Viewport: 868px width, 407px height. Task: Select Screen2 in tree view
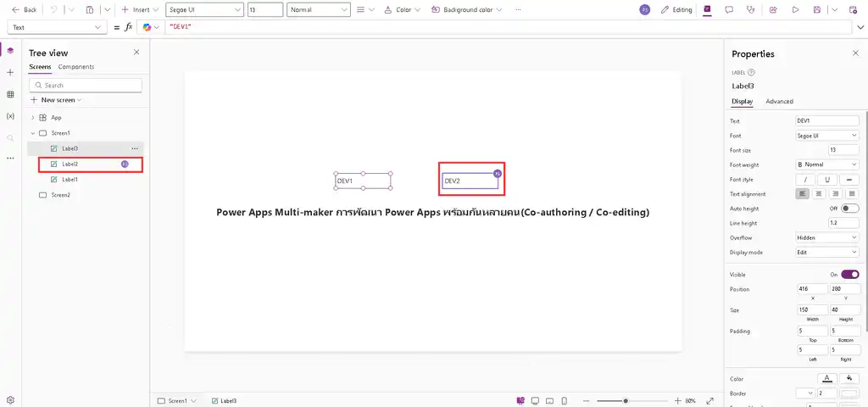tap(86, 195)
